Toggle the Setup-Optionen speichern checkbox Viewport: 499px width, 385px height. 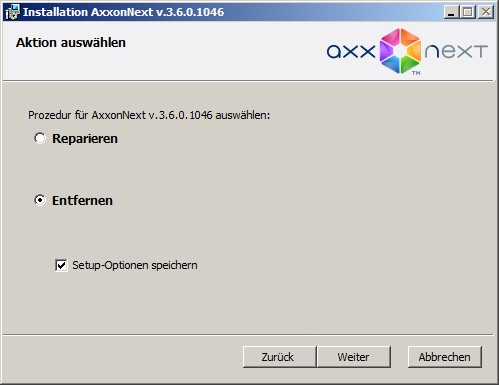tap(61, 265)
